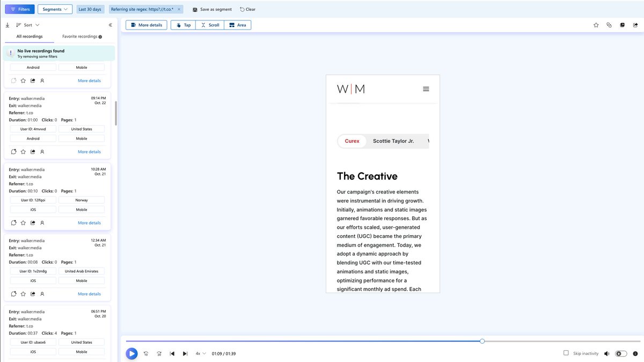Open More details for United Arab Emirates recording

(89, 294)
